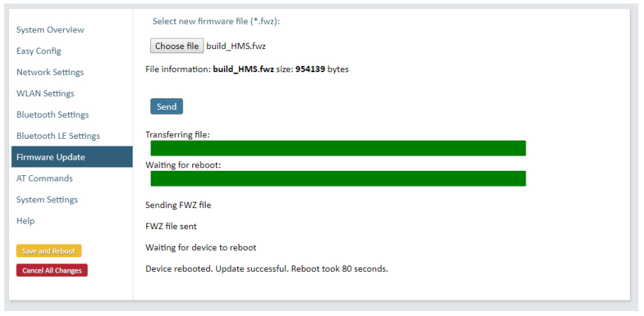Click the Save and Reboot button
Image resolution: width=644 pixels, height=316 pixels.
tap(49, 251)
